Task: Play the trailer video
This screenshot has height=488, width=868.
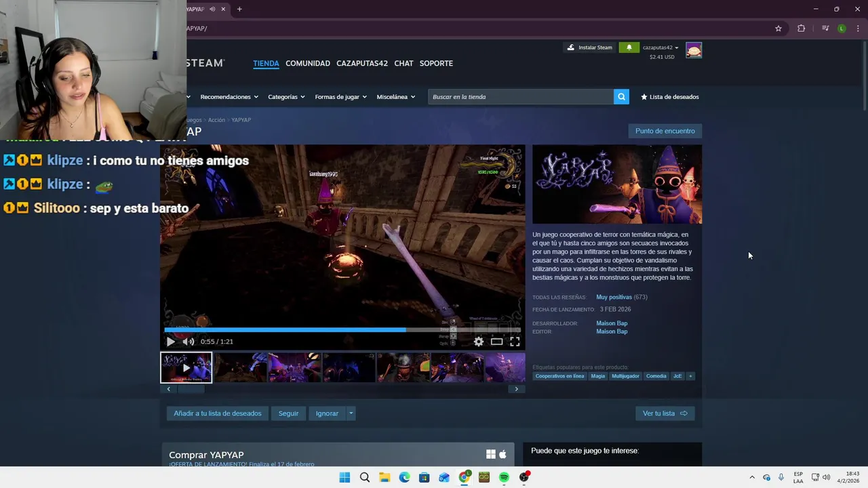Action: coord(170,342)
